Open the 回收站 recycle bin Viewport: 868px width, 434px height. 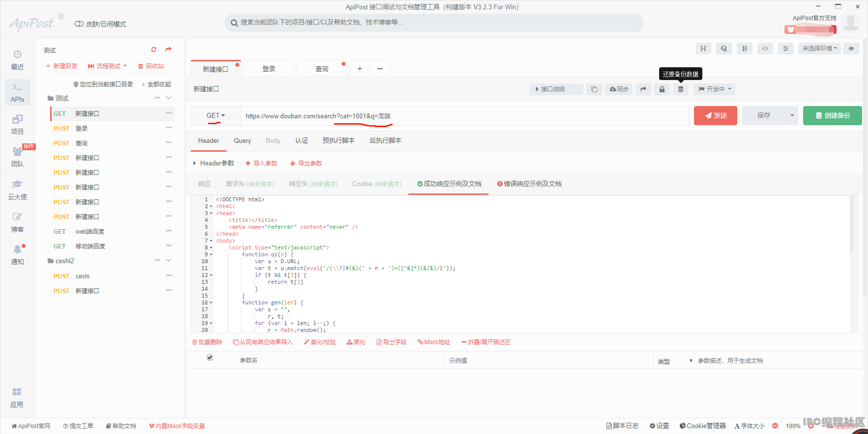tap(151, 66)
